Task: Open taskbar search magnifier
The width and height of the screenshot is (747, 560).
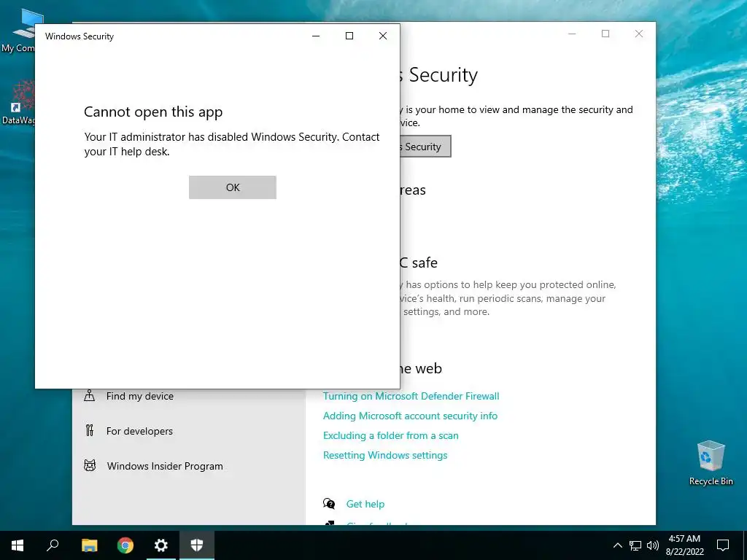Action: [53, 545]
